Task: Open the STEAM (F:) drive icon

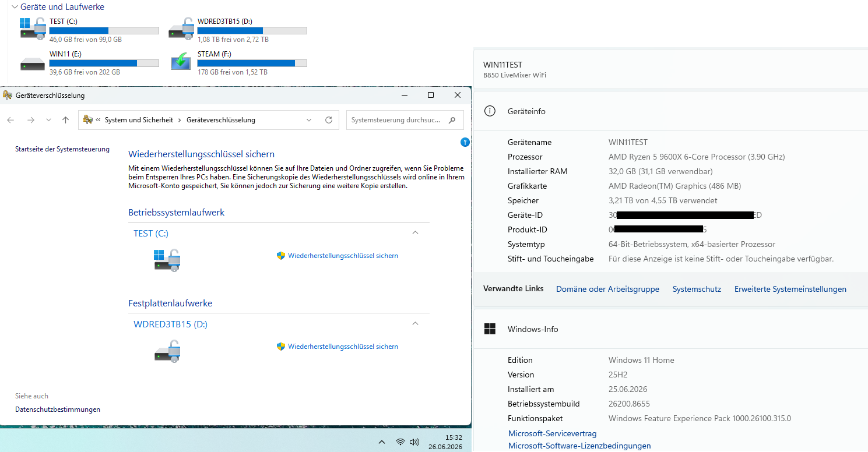Action: click(181, 61)
